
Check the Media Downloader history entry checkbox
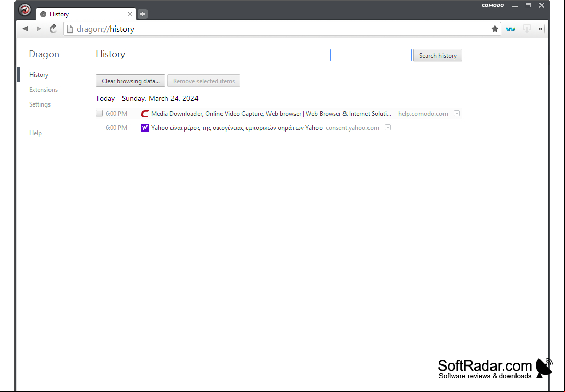coord(100,113)
